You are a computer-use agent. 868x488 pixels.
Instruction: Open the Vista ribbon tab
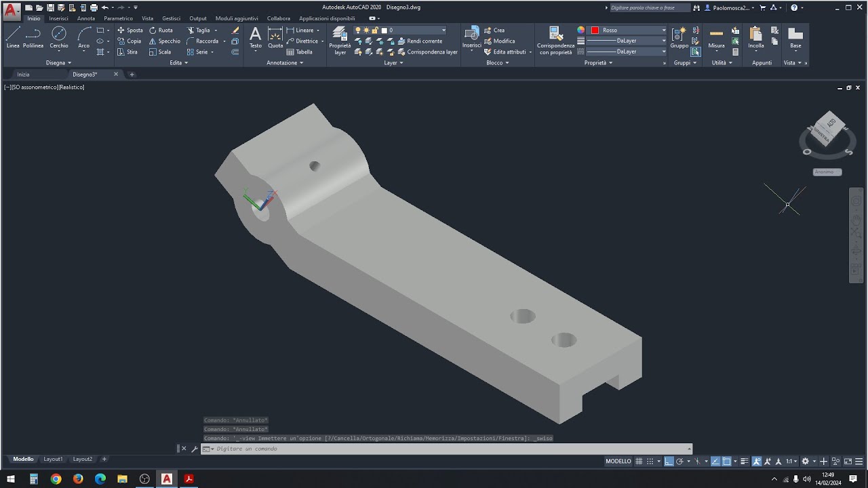(x=147, y=18)
